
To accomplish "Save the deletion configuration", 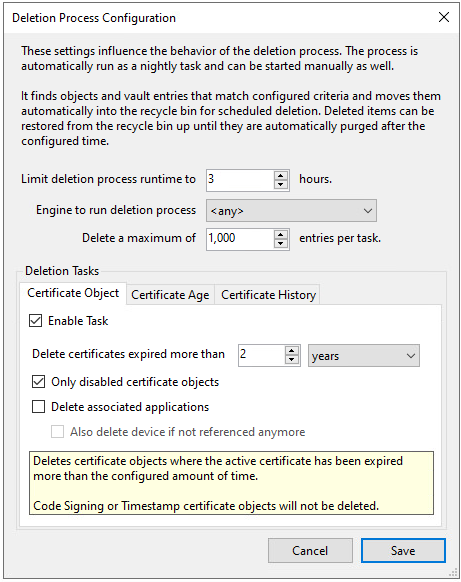I will coord(403,550).
